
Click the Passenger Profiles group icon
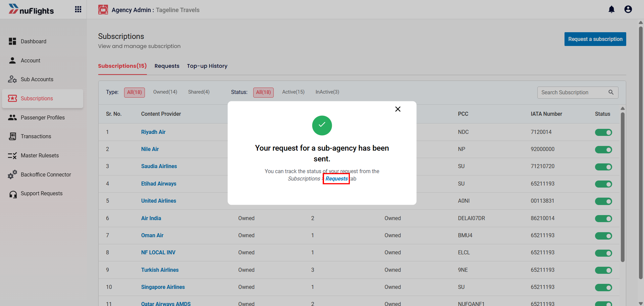pos(12,117)
